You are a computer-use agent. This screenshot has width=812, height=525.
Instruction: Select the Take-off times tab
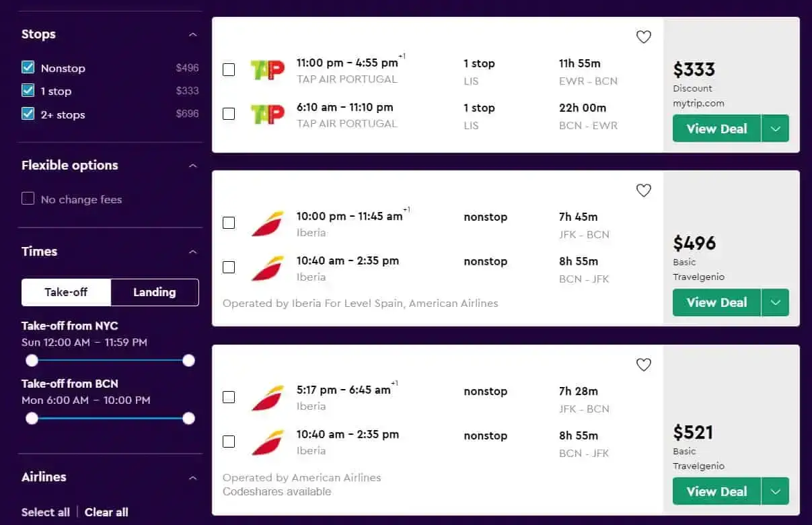(x=66, y=292)
